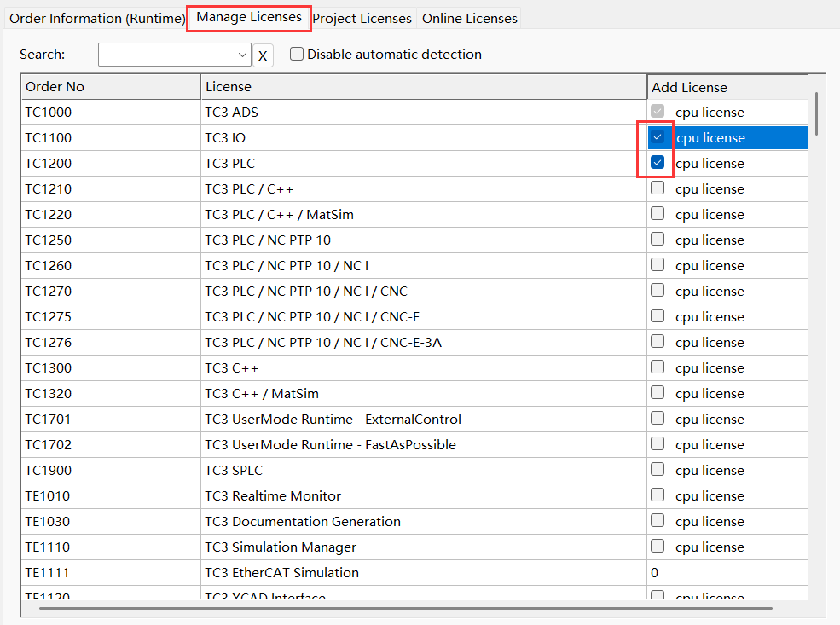This screenshot has width=840, height=625.
Task: Tick the TE1030 Documentation Generation checkbox
Action: pyautogui.click(x=658, y=521)
